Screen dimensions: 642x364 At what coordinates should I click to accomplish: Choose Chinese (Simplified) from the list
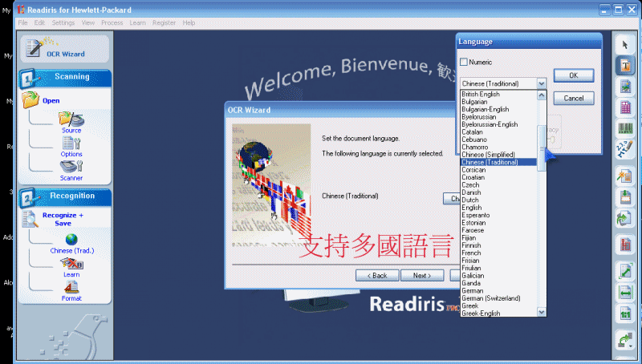click(498, 155)
